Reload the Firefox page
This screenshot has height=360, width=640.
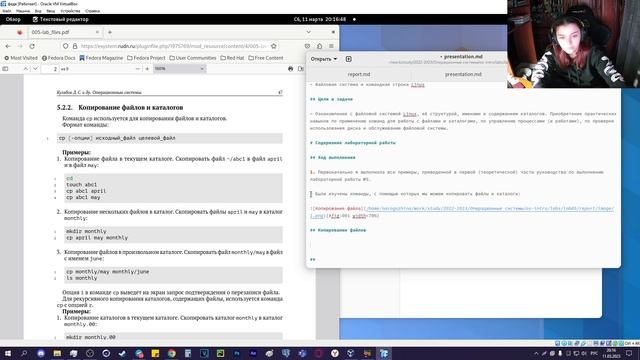click(x=32, y=46)
